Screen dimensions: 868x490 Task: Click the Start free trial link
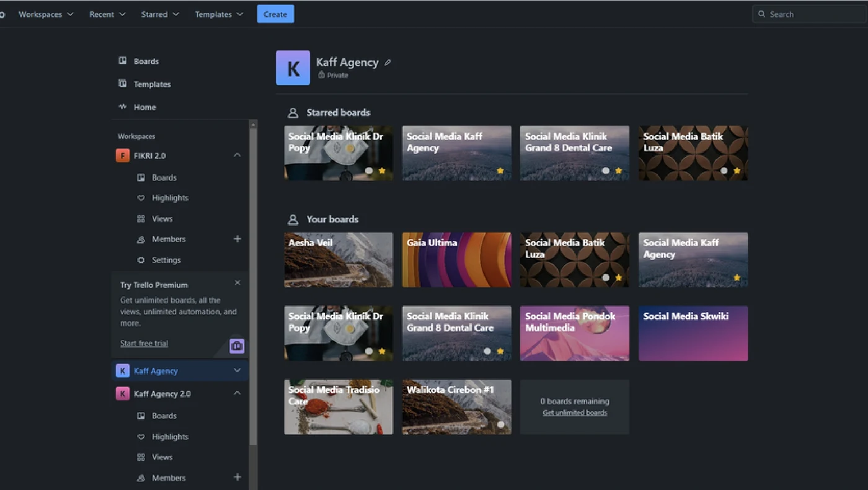pos(144,344)
